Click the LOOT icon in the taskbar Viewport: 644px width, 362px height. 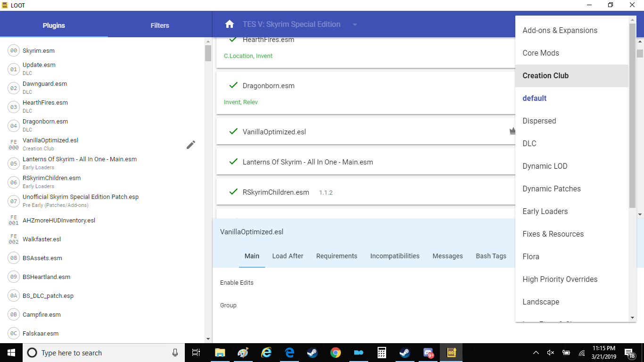451,353
